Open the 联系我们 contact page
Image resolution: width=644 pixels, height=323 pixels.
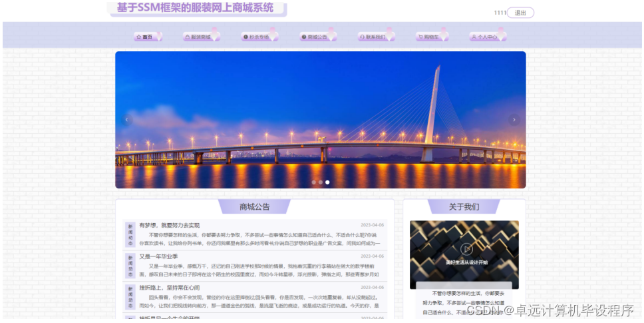pyautogui.click(x=376, y=37)
